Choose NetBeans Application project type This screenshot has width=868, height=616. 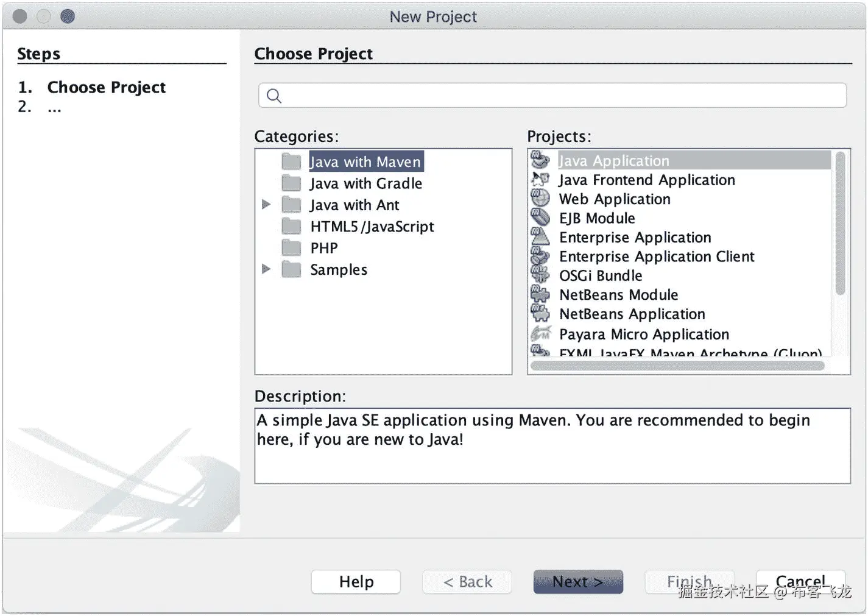[x=632, y=314]
